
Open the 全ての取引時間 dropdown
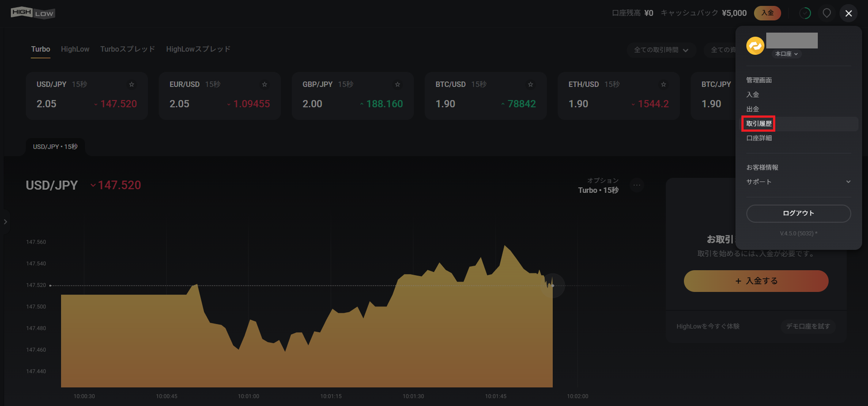tap(661, 50)
